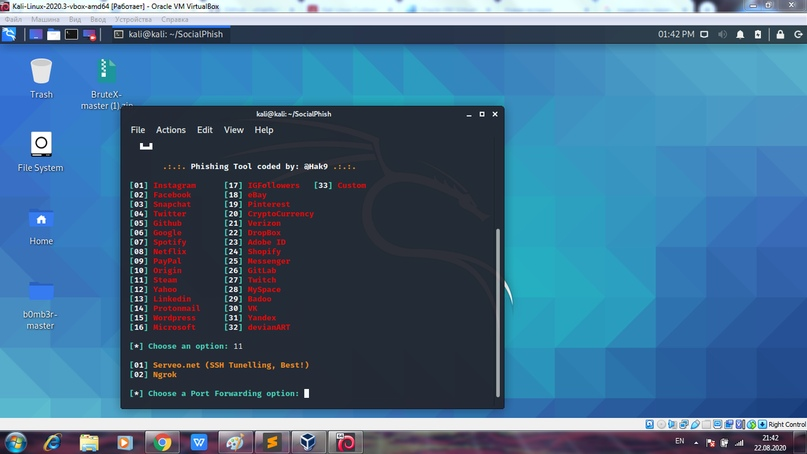Click the terminal vertical scrollbar
This screenshot has width=807, height=454.
498,312
